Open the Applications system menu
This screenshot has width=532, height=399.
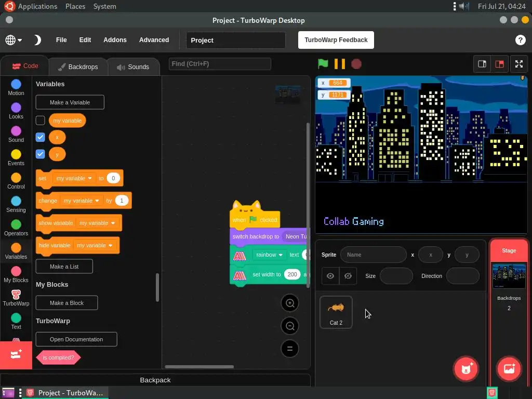point(37,6)
